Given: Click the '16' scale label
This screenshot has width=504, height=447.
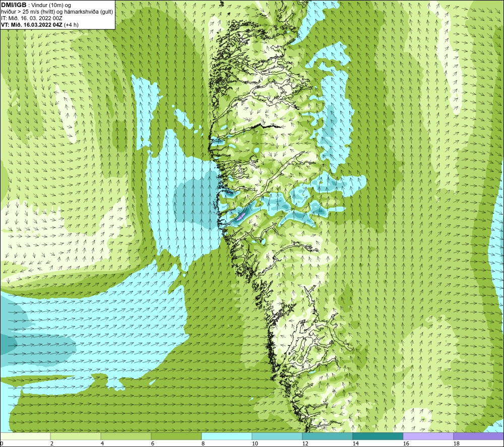Looking at the screenshot, I should 406,443.
